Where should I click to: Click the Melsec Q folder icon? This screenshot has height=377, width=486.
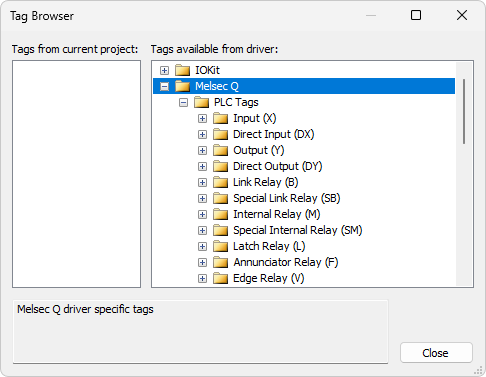click(x=182, y=86)
